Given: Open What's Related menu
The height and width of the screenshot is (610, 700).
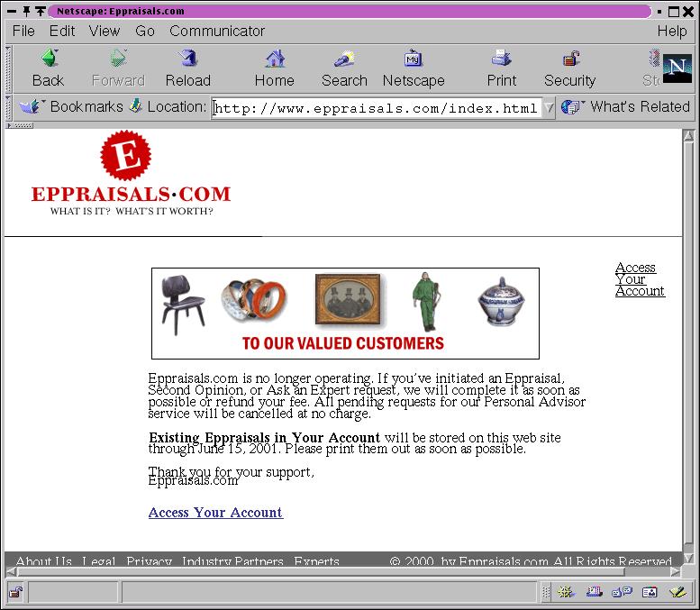Looking at the screenshot, I should click(x=626, y=106).
